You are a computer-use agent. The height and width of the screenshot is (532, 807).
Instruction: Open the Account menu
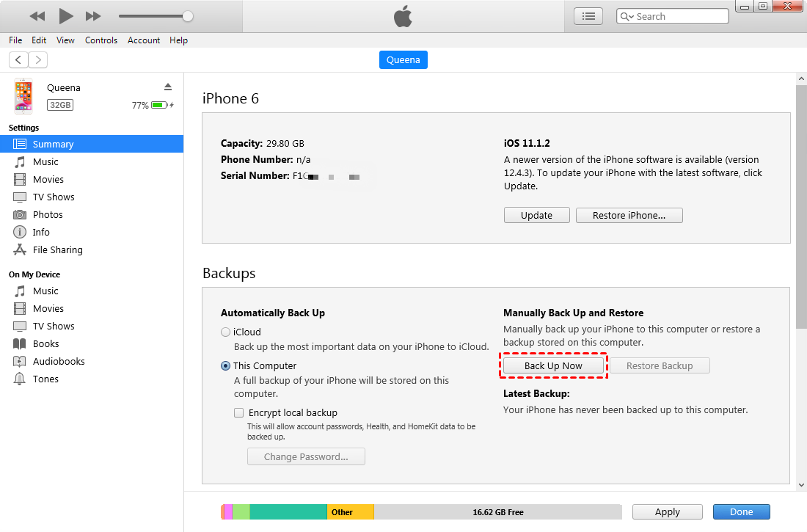click(143, 40)
